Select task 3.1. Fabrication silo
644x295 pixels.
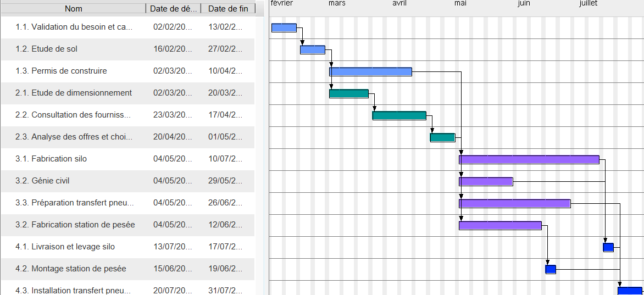(x=127, y=159)
